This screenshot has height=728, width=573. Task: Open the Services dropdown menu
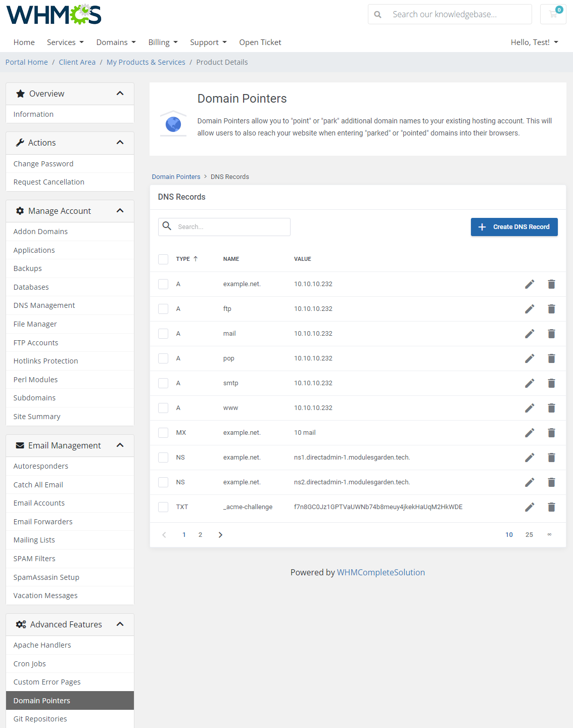click(x=65, y=42)
